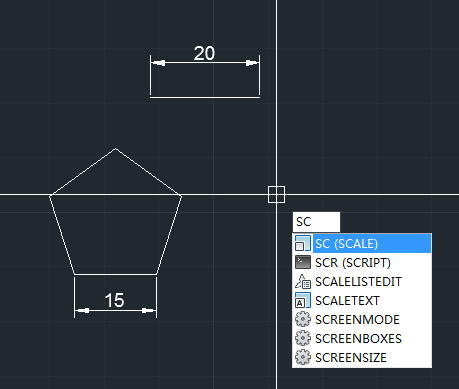Image resolution: width=459 pixels, height=389 pixels.
Task: Click the crosshair pickbox square
Action: 276,194
